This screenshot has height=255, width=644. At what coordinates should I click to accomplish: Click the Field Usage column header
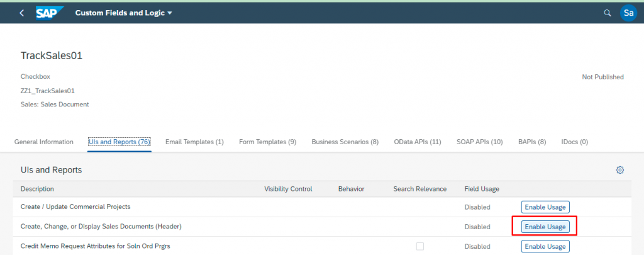tap(482, 189)
